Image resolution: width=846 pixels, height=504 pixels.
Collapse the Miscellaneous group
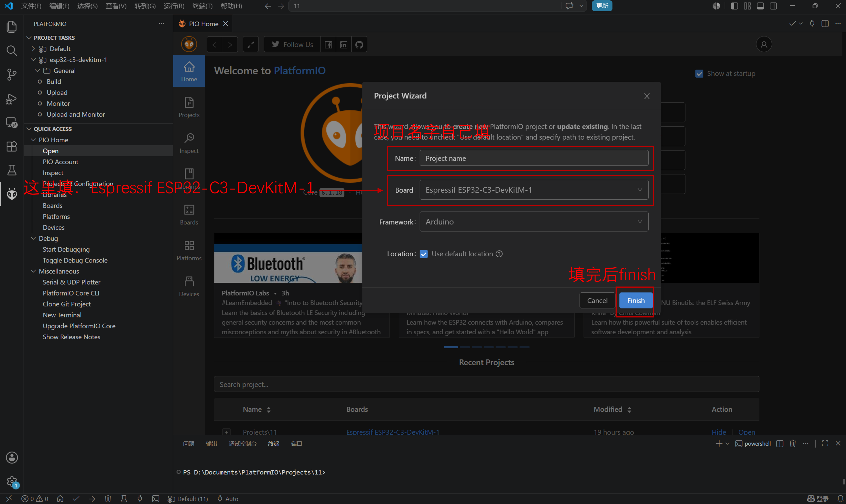click(x=33, y=271)
